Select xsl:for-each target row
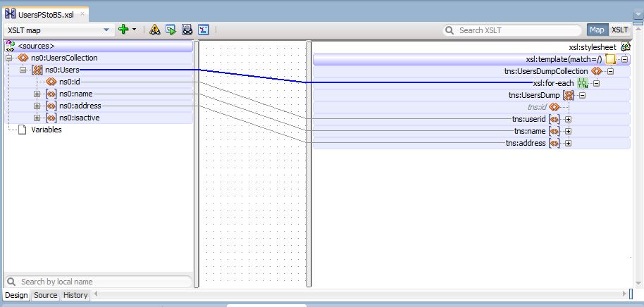Image resolution: width=644 pixels, height=307 pixels. 471,83
